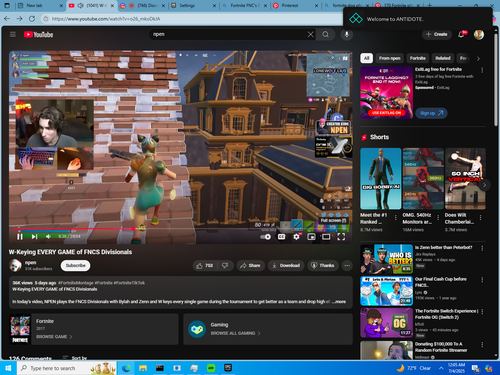The width and height of the screenshot is (500, 375).
Task: Go to YouTube home via logo
Action: point(38,34)
